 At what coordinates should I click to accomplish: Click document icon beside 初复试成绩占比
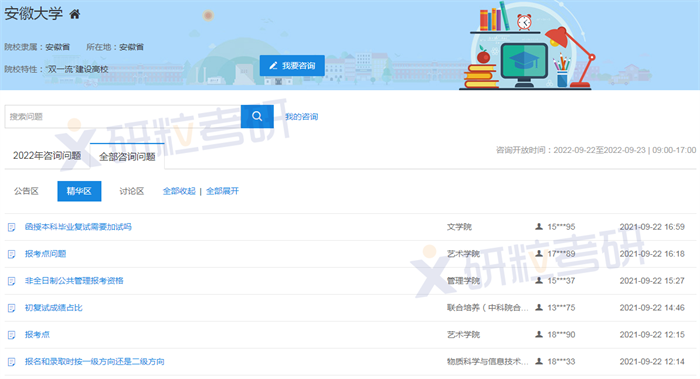(x=12, y=308)
